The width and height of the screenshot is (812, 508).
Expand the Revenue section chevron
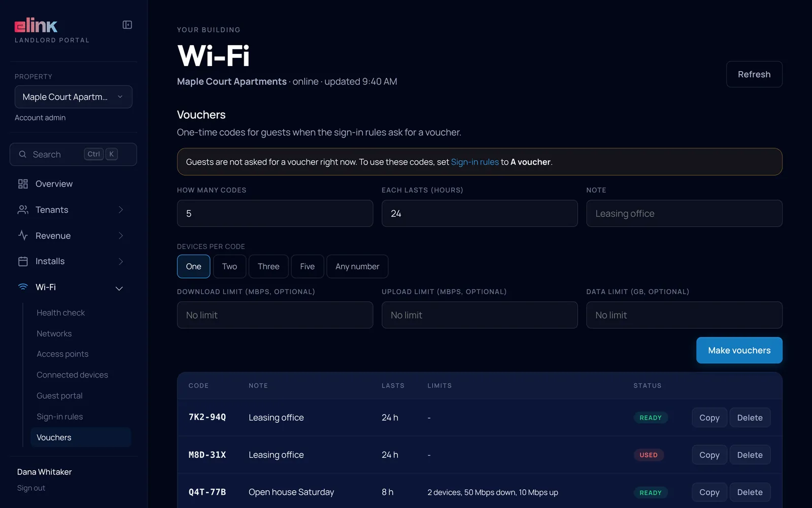click(x=121, y=236)
